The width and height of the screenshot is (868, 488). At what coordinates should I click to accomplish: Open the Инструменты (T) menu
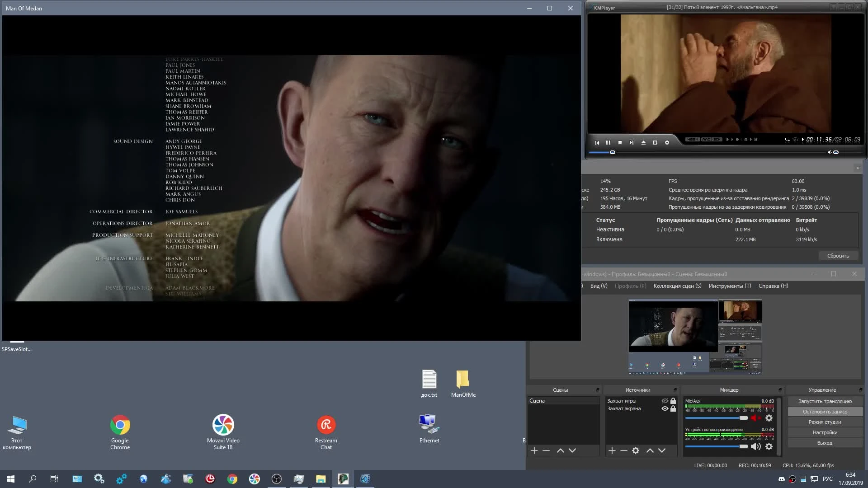click(730, 286)
